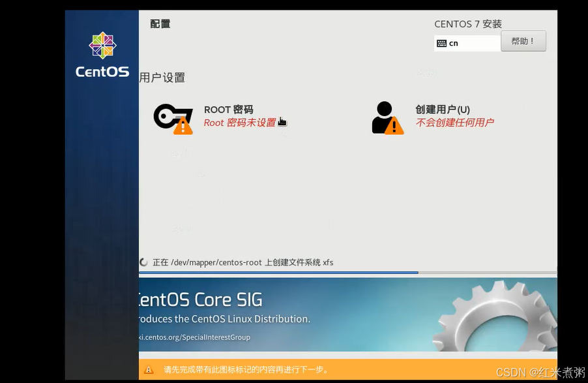This screenshot has width=588, height=383.
Task: Click the CentOS logo in sidebar
Action: (x=102, y=55)
